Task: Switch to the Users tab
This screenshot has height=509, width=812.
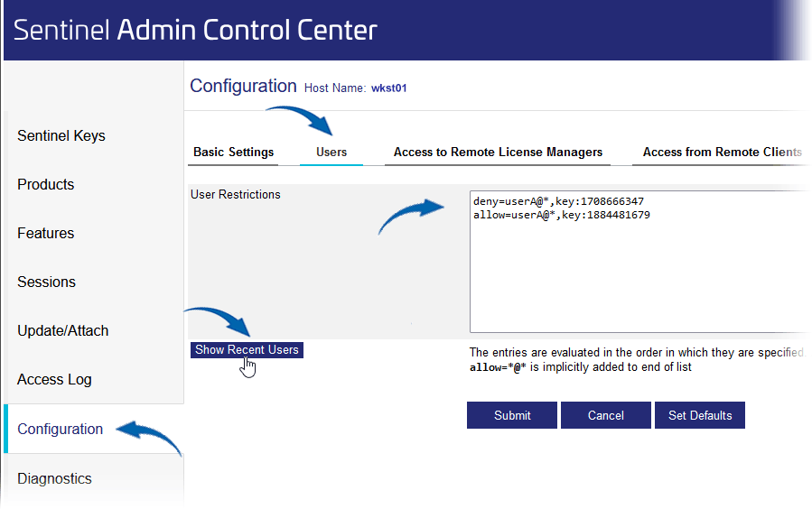Action: pyautogui.click(x=331, y=153)
